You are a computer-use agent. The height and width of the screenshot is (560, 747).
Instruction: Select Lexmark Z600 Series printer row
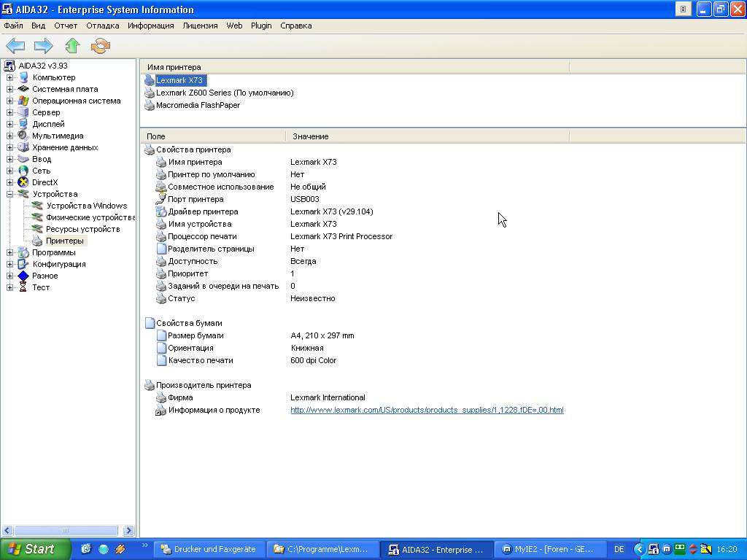click(x=225, y=93)
